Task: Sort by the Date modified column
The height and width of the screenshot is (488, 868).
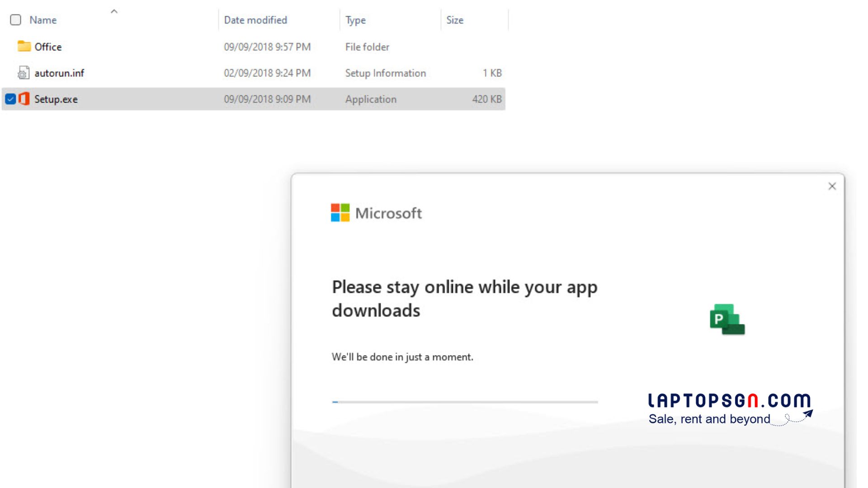Action: (x=255, y=20)
